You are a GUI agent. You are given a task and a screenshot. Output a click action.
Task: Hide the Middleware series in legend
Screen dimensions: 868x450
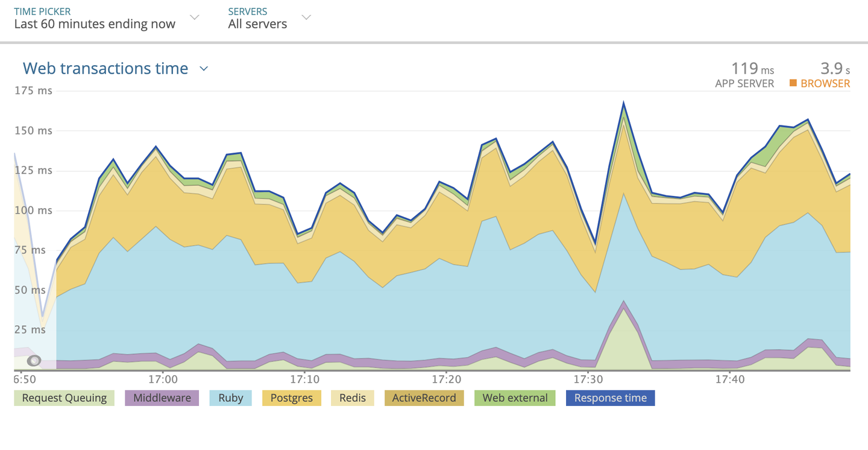point(162,398)
